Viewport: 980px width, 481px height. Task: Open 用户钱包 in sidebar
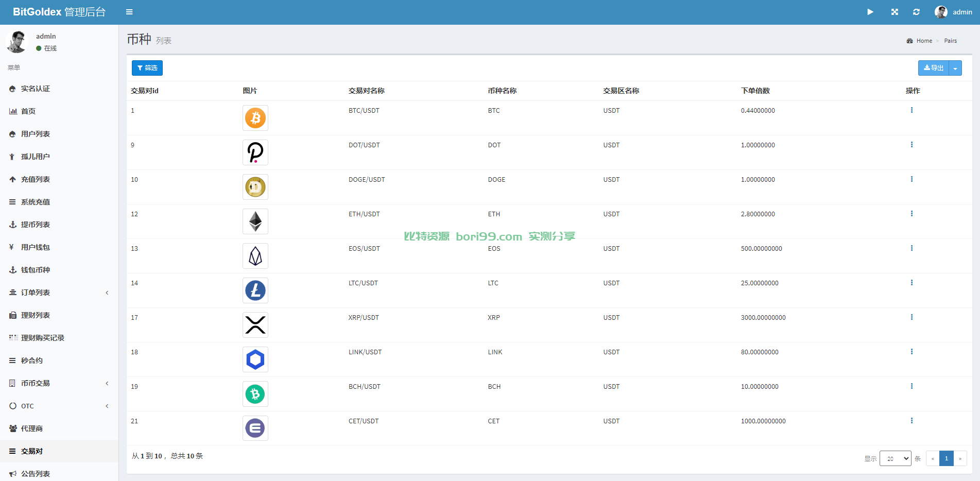pos(59,247)
